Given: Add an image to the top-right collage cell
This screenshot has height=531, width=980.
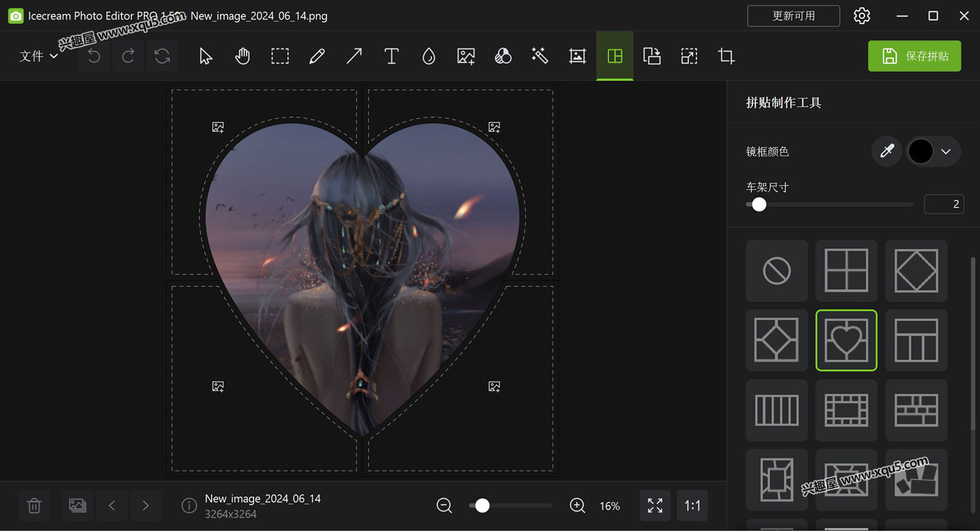Looking at the screenshot, I should 495,127.
